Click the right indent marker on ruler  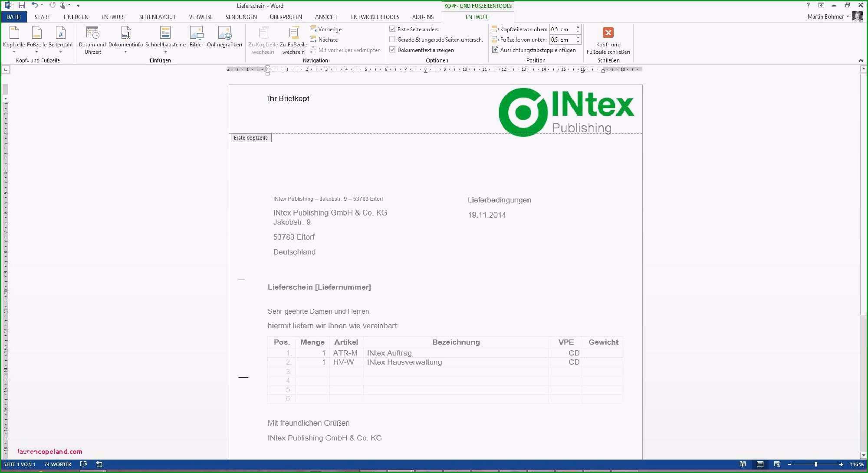(603, 71)
